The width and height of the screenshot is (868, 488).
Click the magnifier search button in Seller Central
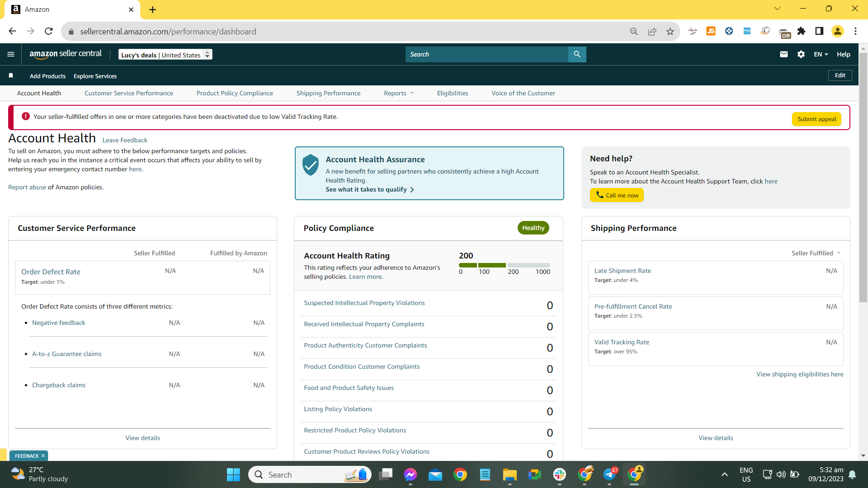(x=577, y=54)
